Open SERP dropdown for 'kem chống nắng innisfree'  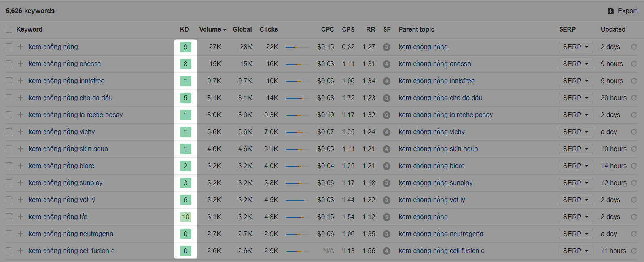(x=576, y=81)
